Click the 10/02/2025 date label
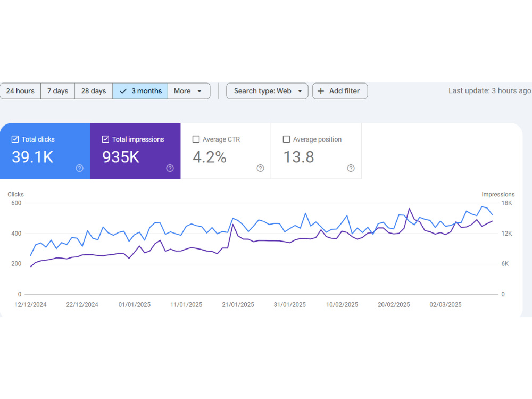532x399 pixels. point(342,305)
